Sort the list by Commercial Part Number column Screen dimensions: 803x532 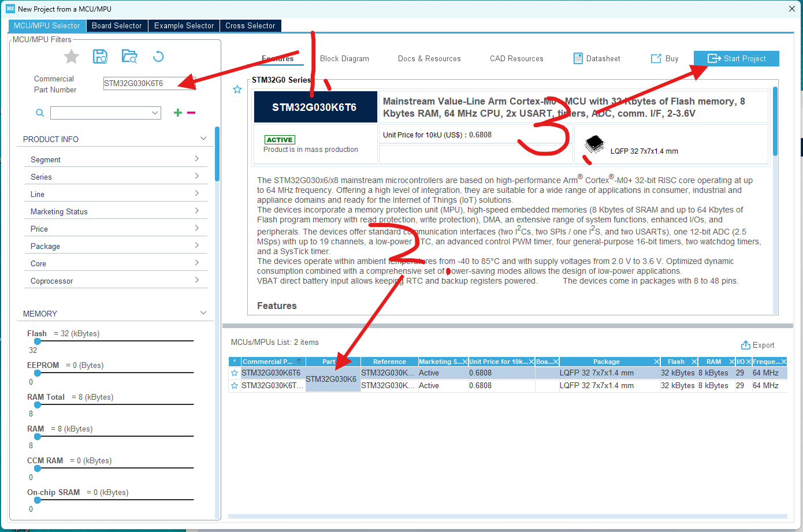tap(273, 362)
